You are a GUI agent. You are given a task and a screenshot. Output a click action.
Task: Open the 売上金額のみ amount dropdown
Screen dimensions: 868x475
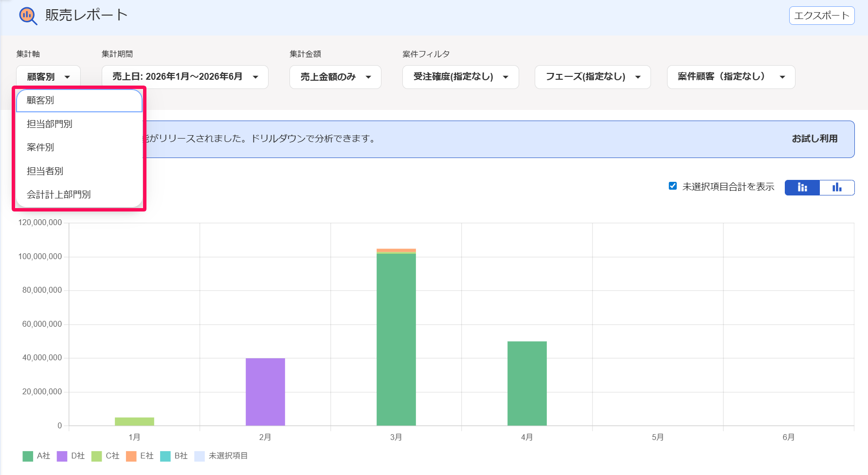335,77
